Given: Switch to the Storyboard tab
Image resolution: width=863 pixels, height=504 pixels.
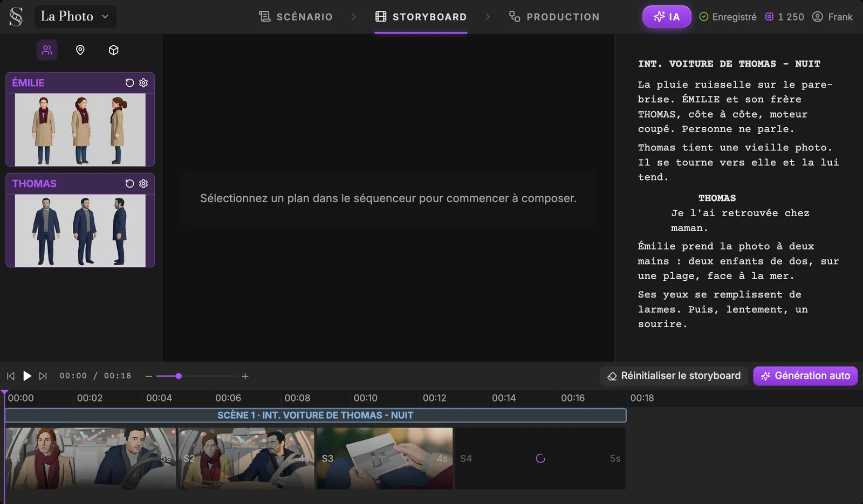Looking at the screenshot, I should 421,17.
